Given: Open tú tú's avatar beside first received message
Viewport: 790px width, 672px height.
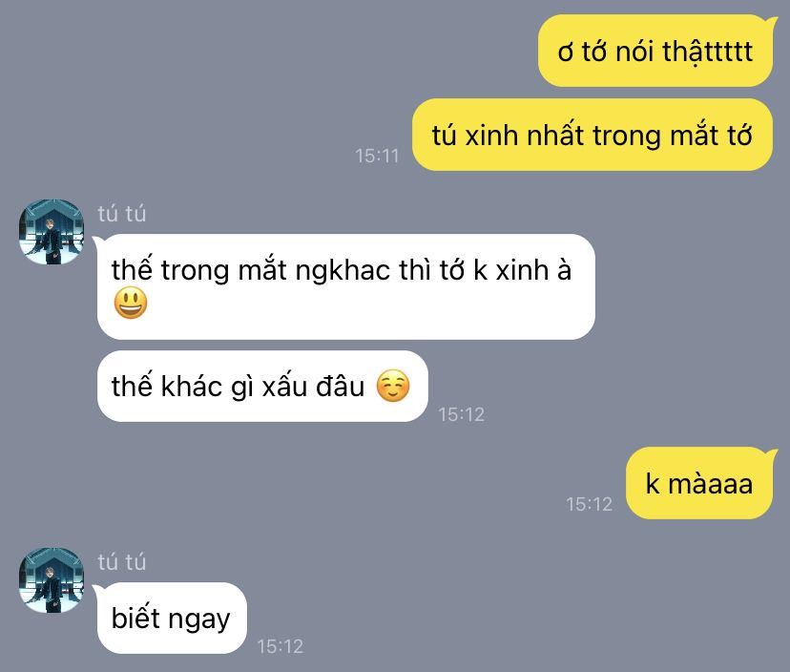Looking at the screenshot, I should (52, 232).
